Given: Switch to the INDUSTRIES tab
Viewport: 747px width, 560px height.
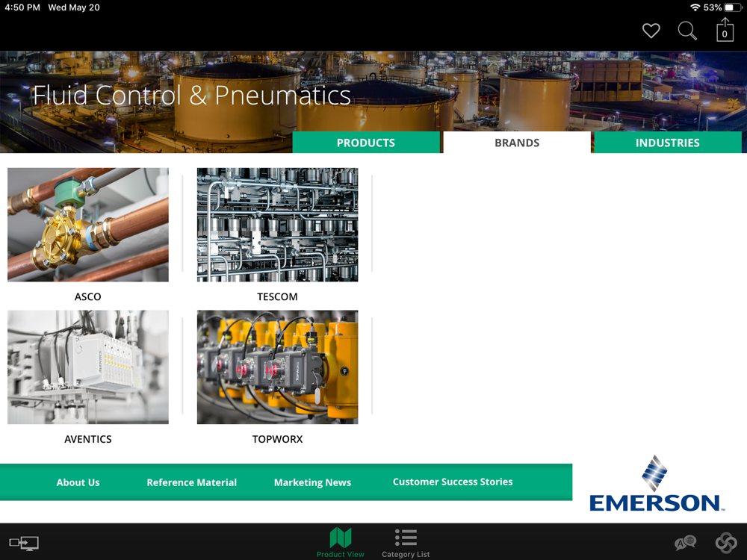Looking at the screenshot, I should click(x=667, y=143).
